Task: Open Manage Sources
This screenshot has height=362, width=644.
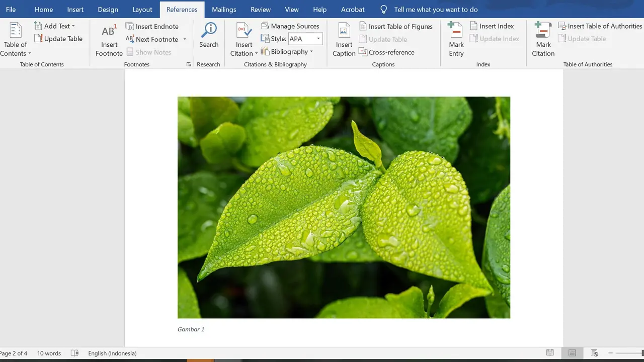Action: 290,26
